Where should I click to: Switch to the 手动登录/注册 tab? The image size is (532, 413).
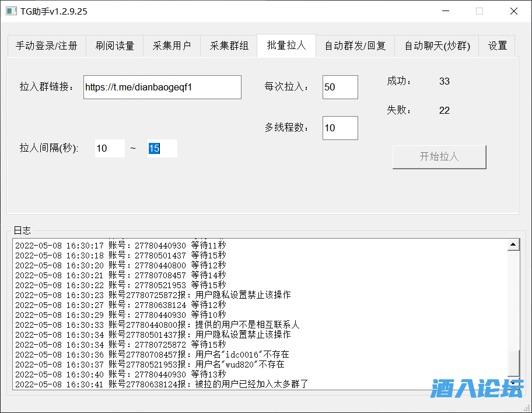[x=46, y=46]
